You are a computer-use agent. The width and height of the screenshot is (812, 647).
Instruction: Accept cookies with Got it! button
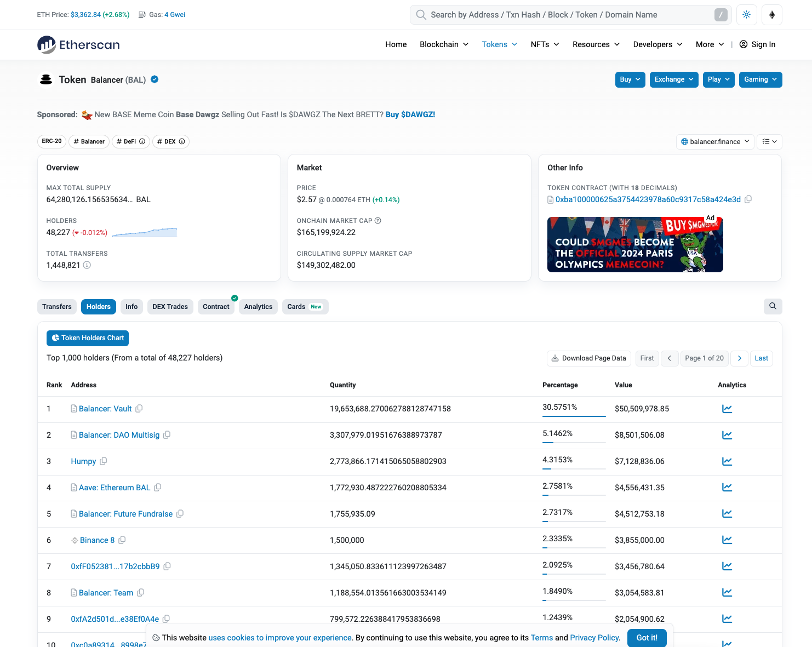[647, 638]
